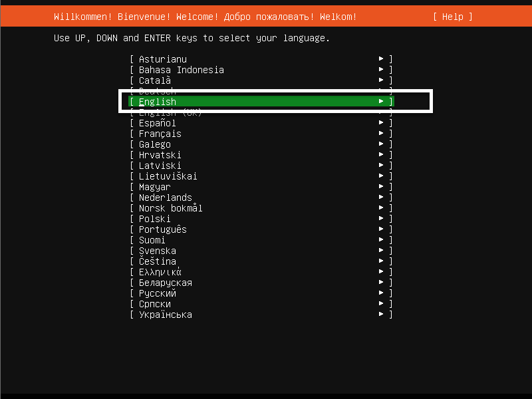Viewport: 532px width, 399px height.
Task: Select Français language entry
Action: pyautogui.click(x=261, y=134)
